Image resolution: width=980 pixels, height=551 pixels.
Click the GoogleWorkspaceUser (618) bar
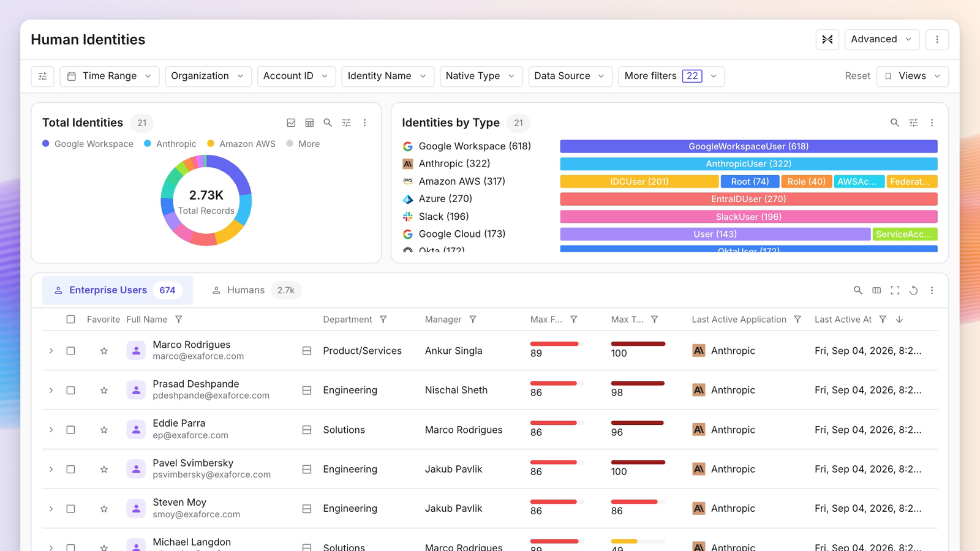(748, 146)
